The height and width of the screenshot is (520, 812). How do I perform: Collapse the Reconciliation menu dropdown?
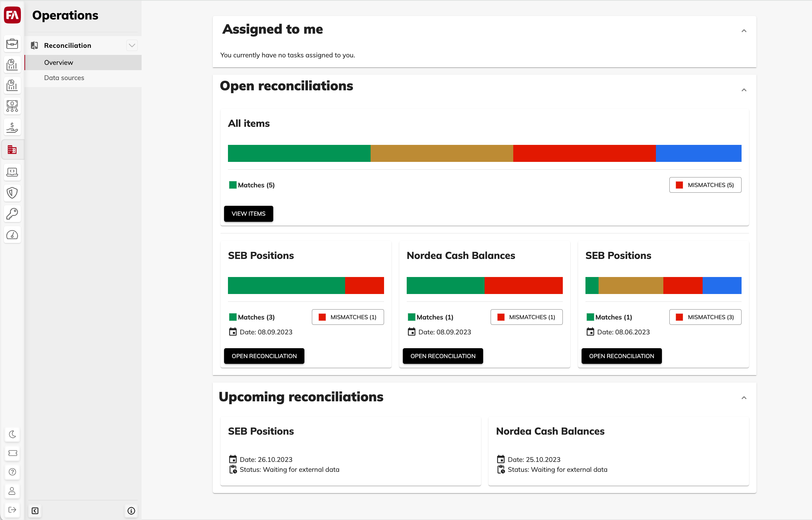pos(132,45)
